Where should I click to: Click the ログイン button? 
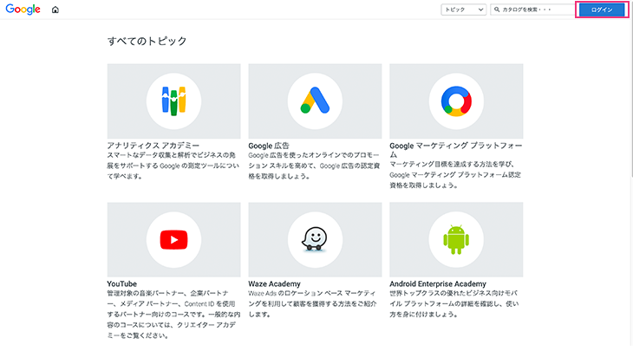(x=602, y=10)
